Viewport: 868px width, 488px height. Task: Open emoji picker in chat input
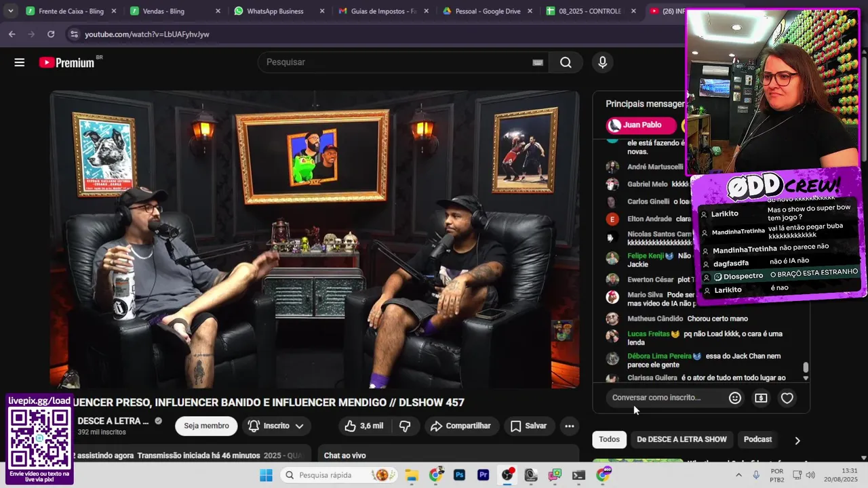tap(734, 398)
